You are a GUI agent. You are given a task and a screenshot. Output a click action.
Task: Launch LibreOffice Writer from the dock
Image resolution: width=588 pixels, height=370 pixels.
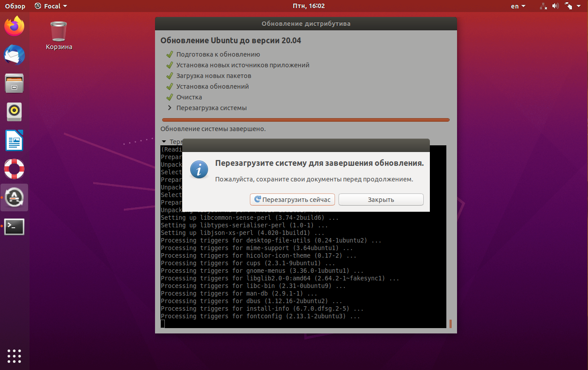[14, 140]
